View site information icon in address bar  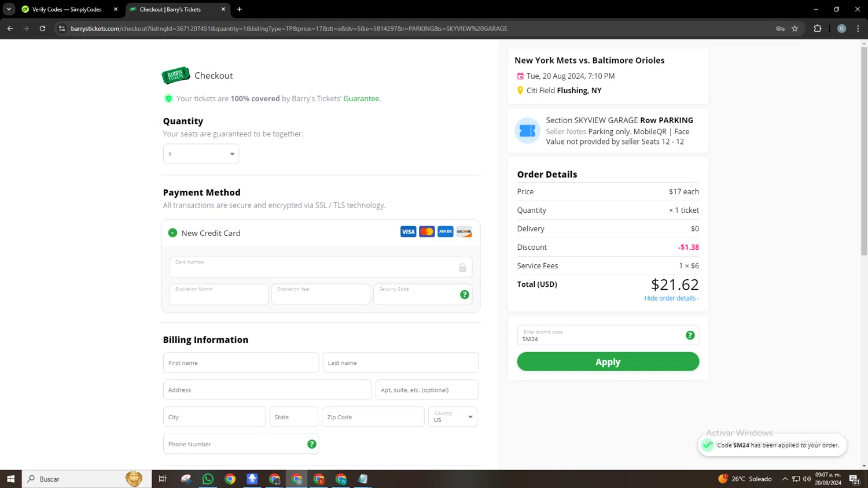point(62,28)
